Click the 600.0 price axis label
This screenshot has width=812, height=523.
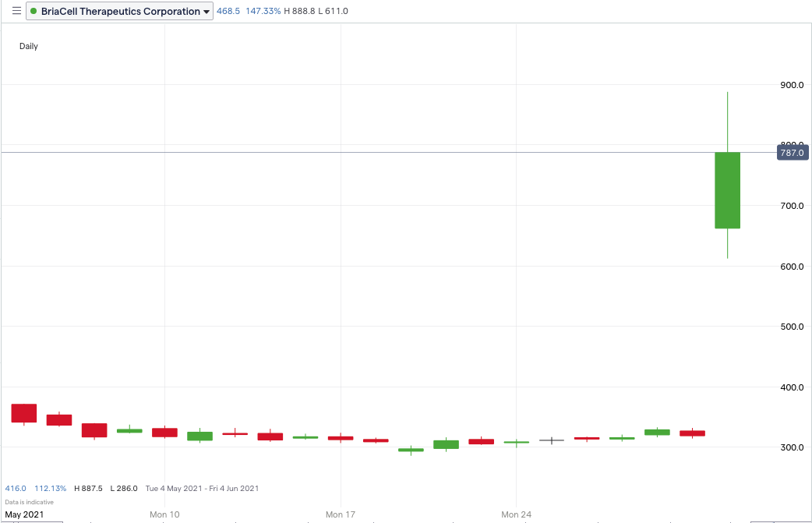(792, 266)
